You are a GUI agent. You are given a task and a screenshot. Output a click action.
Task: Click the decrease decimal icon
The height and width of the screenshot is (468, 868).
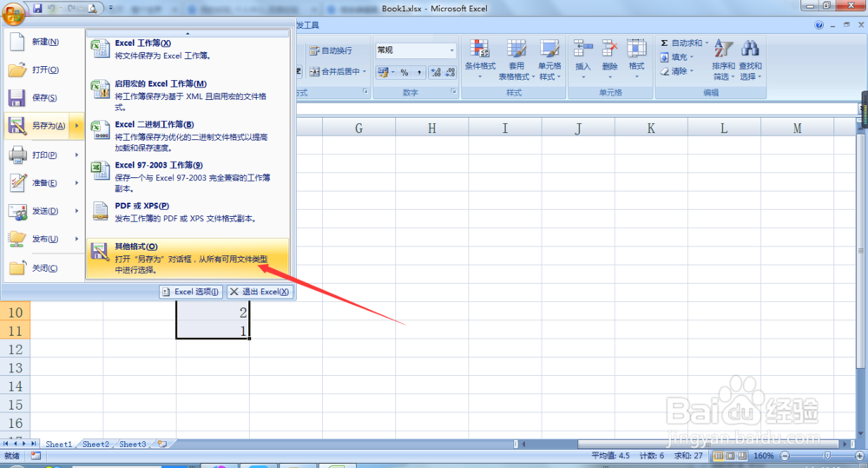450,73
